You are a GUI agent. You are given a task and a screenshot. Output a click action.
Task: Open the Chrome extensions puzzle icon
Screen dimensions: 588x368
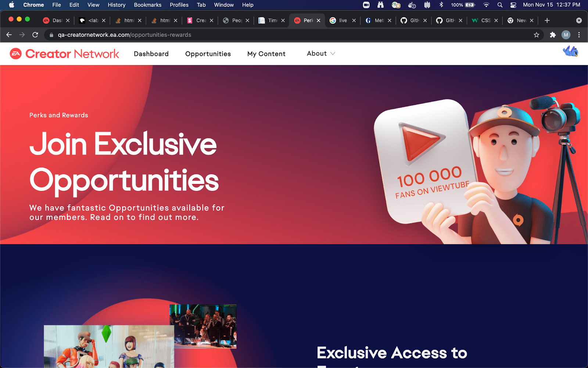[x=553, y=35]
